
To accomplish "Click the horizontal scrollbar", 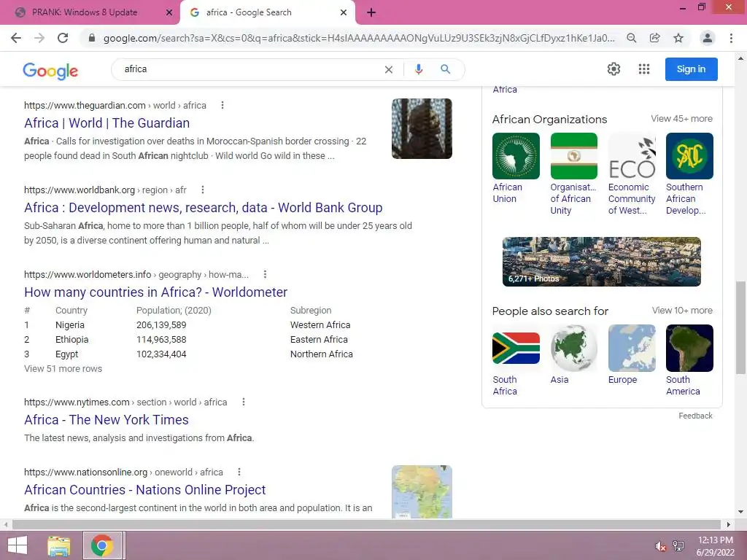I will tap(366, 524).
